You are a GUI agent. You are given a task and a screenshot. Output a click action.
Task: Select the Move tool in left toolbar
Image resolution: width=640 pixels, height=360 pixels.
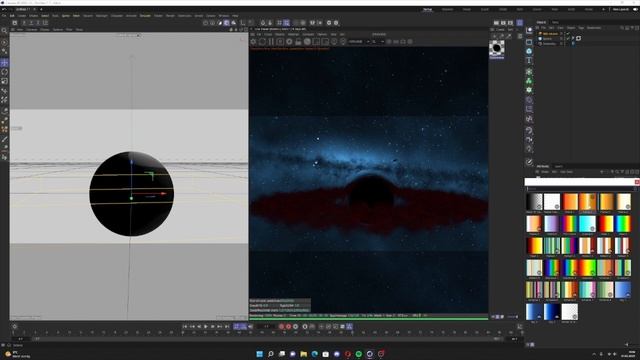[4, 63]
